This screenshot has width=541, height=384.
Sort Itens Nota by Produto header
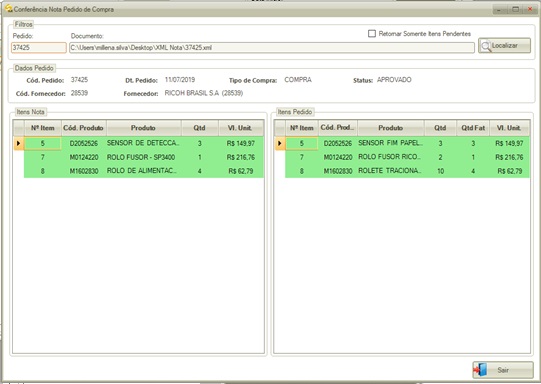coord(144,128)
